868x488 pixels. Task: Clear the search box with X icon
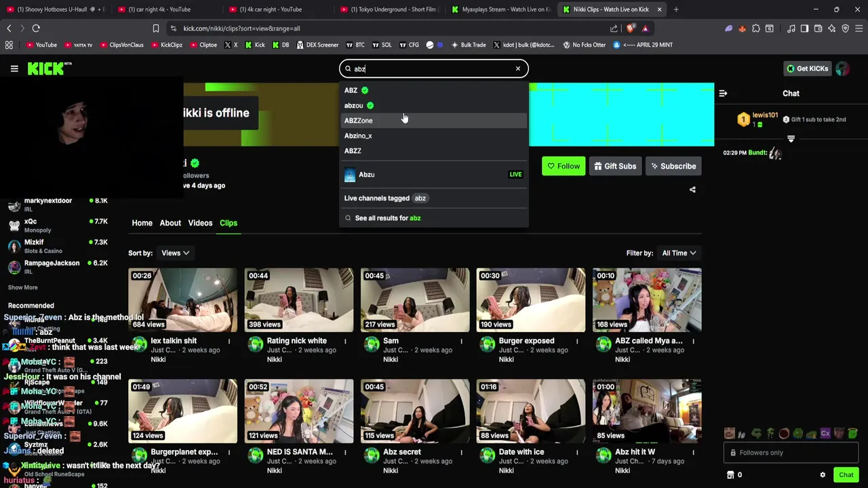point(518,68)
